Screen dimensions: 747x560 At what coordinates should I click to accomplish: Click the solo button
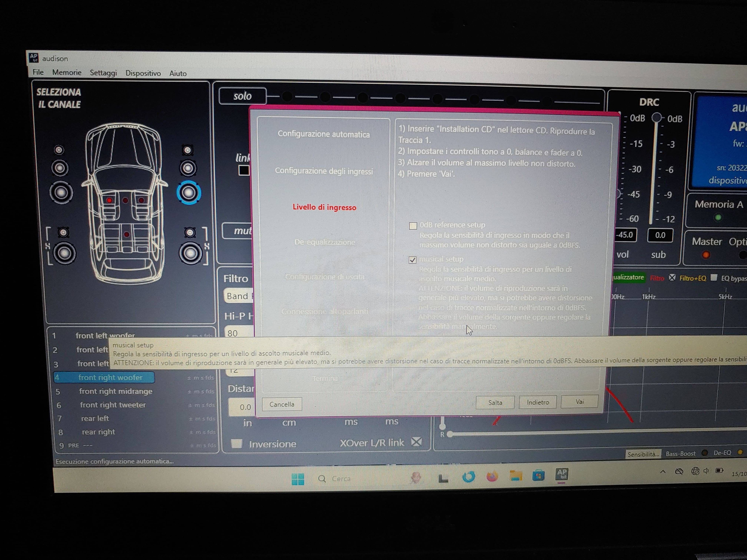coord(243,96)
